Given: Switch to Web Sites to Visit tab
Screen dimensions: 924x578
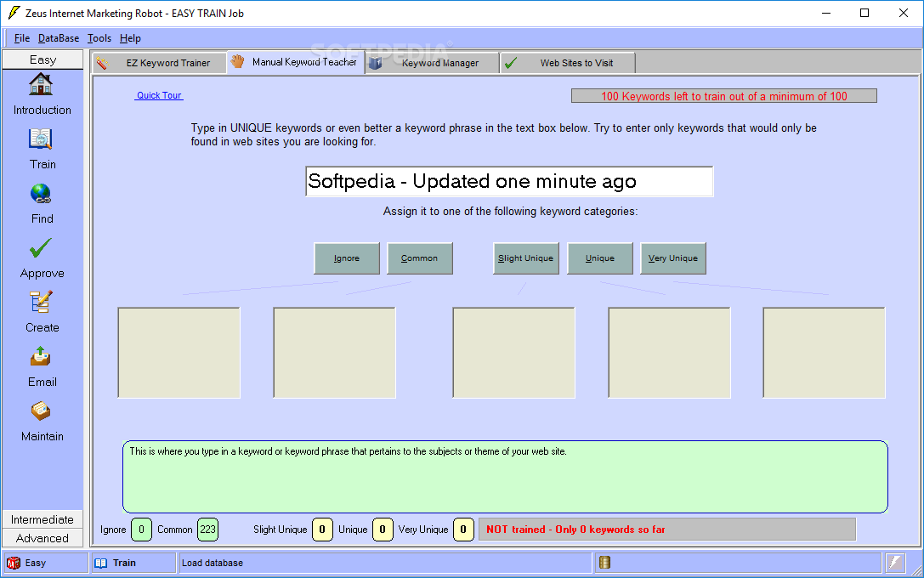Looking at the screenshot, I should [x=568, y=63].
